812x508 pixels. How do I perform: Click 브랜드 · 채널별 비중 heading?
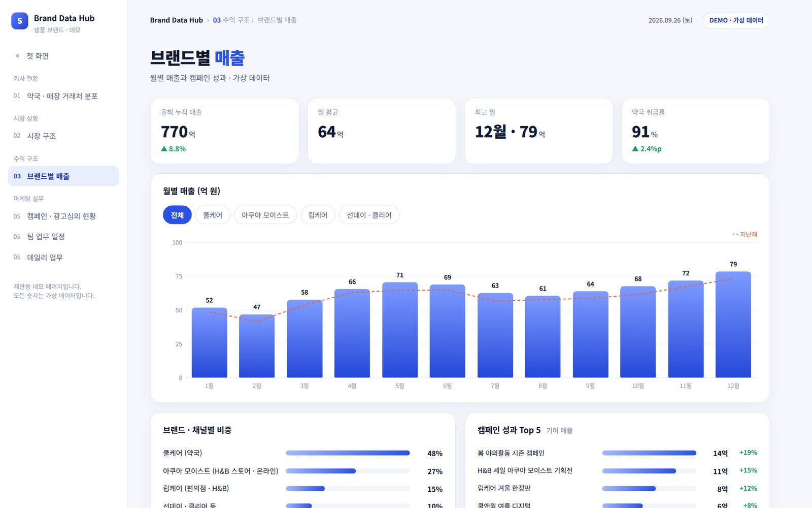[197, 430]
